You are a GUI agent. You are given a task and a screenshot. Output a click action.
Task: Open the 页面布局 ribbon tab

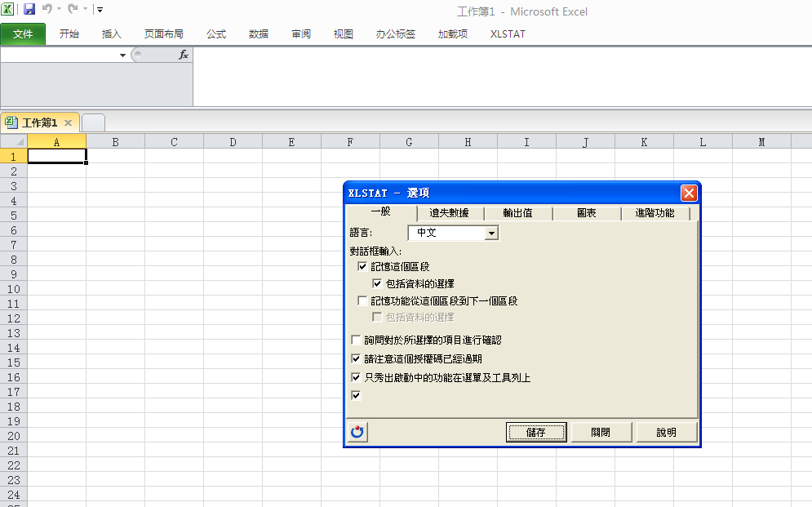point(164,34)
